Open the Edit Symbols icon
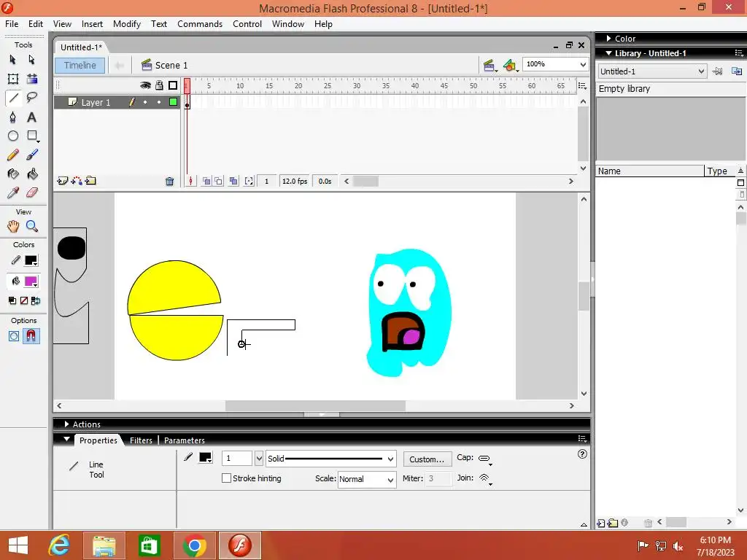 click(510, 66)
